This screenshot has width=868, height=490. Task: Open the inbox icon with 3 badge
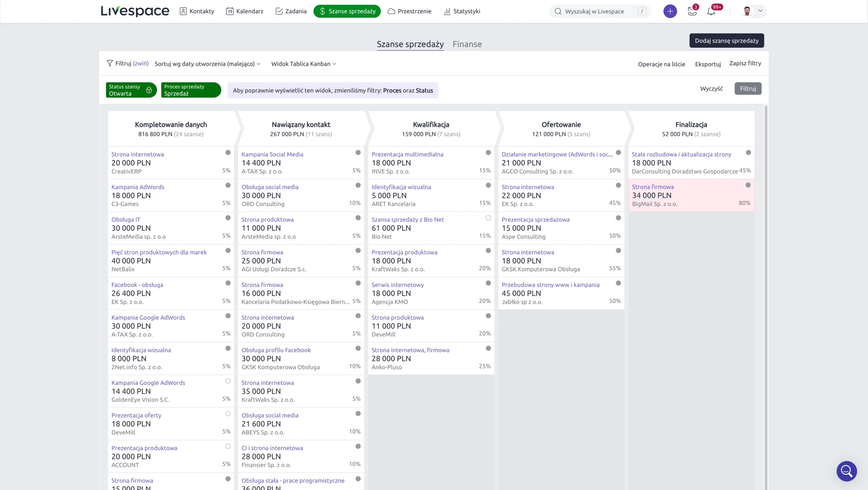click(x=692, y=11)
